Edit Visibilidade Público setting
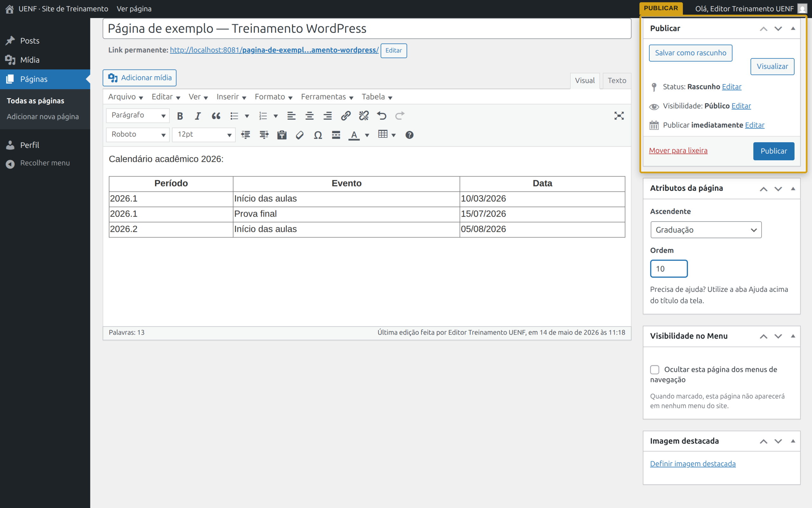 [741, 106]
